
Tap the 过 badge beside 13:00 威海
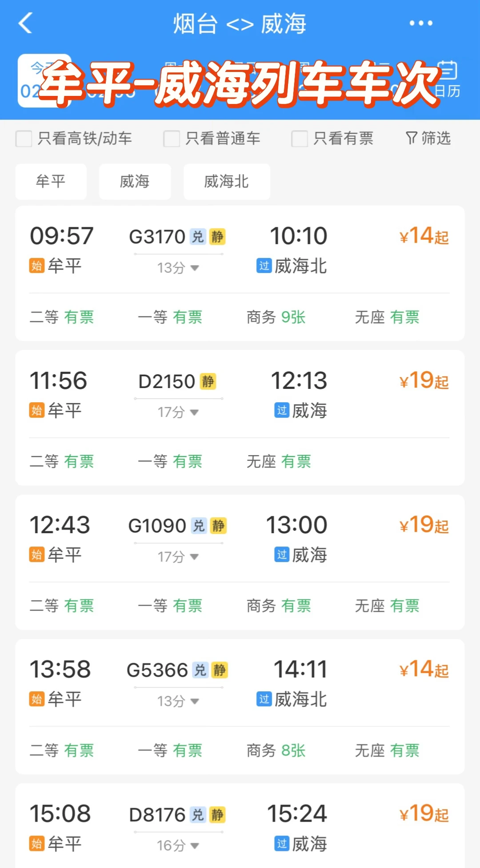pos(282,555)
